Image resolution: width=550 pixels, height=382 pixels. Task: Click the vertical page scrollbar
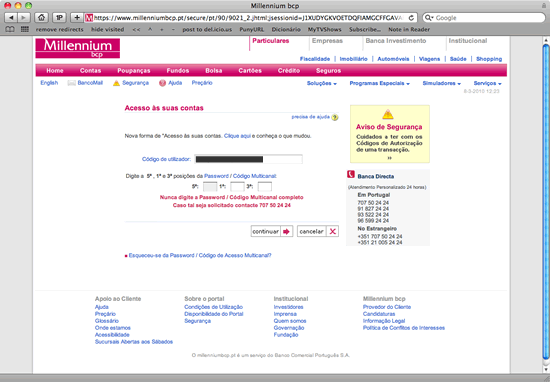pyautogui.click(x=546, y=202)
